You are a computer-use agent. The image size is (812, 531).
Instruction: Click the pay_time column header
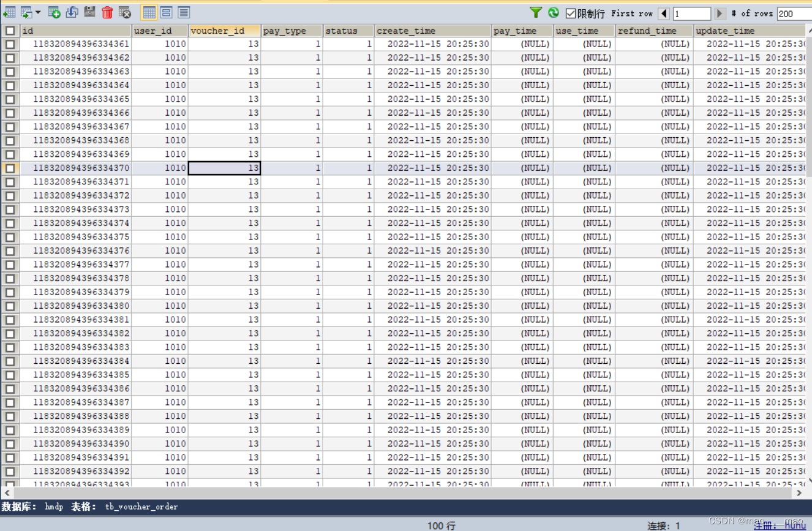coord(522,31)
